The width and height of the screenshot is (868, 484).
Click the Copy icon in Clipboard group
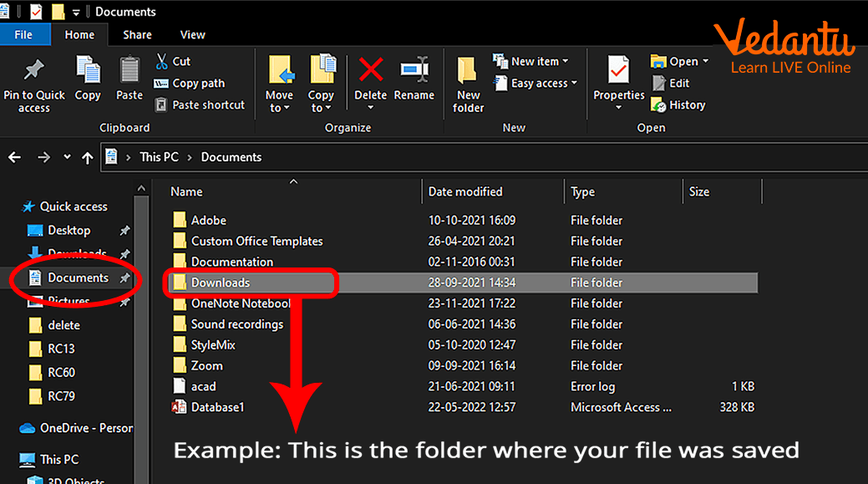[88, 71]
